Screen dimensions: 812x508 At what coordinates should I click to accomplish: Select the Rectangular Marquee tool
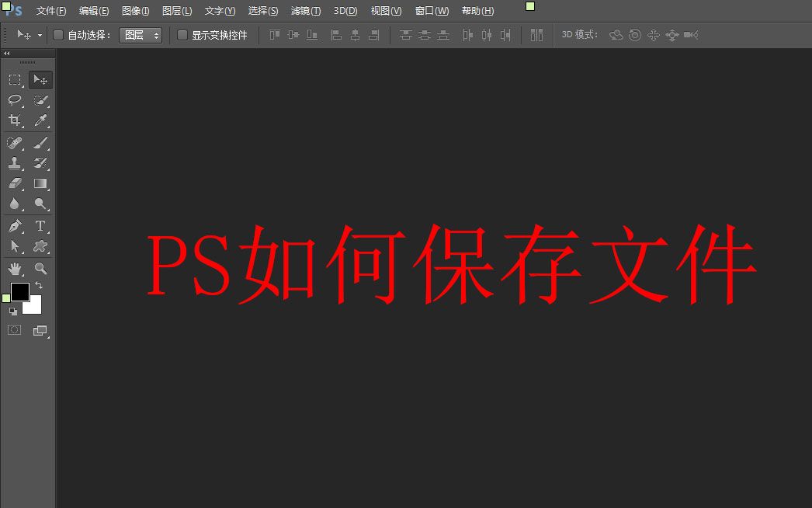click(14, 79)
